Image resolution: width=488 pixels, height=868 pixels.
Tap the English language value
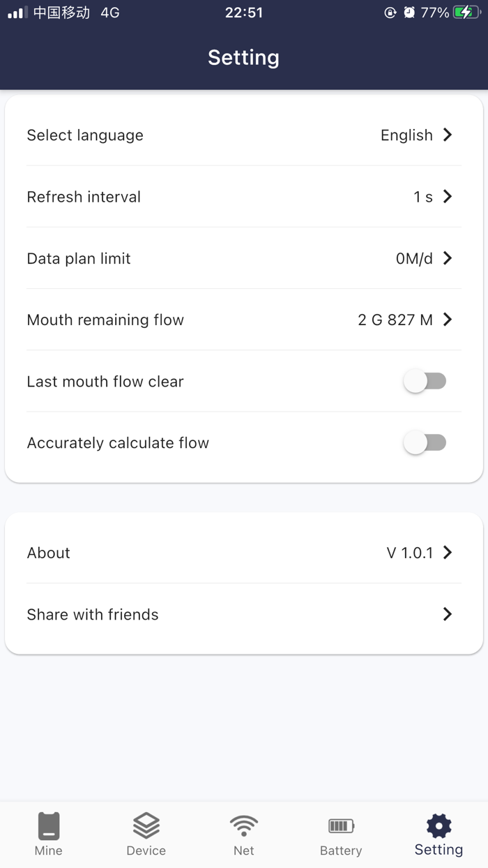[406, 135]
